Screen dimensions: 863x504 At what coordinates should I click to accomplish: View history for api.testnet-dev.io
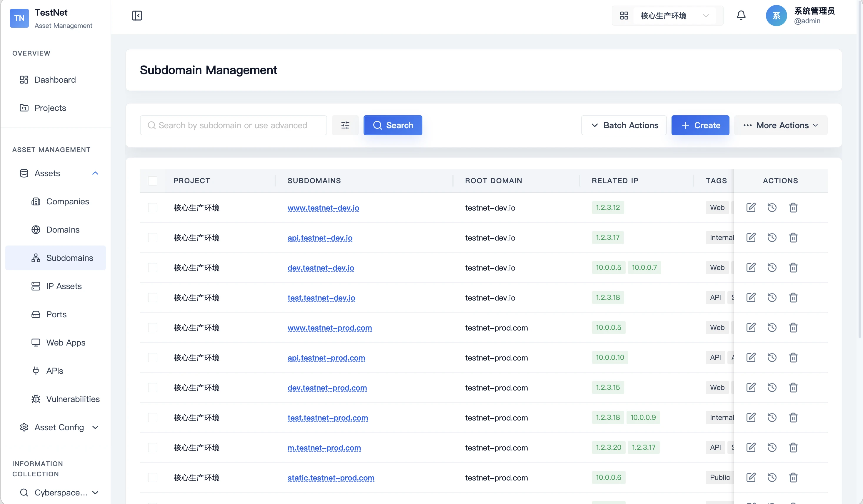[772, 238]
